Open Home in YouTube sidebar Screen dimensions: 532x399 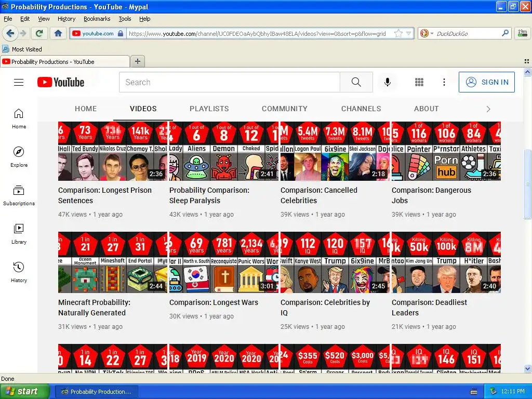coord(19,119)
